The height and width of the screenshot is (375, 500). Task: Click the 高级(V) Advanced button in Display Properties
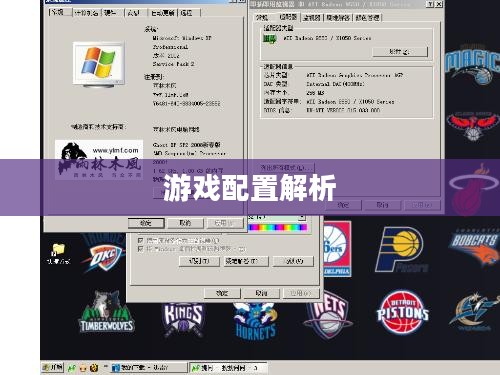tap(293, 261)
